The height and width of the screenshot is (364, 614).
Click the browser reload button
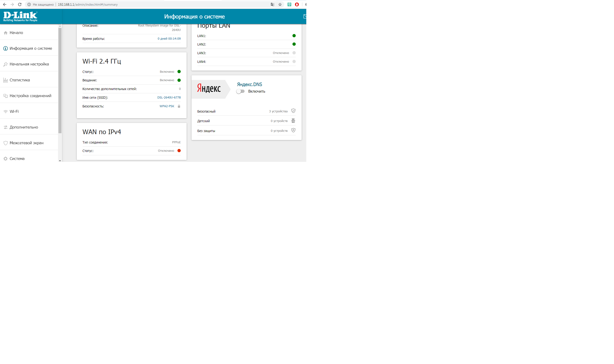(20, 4)
